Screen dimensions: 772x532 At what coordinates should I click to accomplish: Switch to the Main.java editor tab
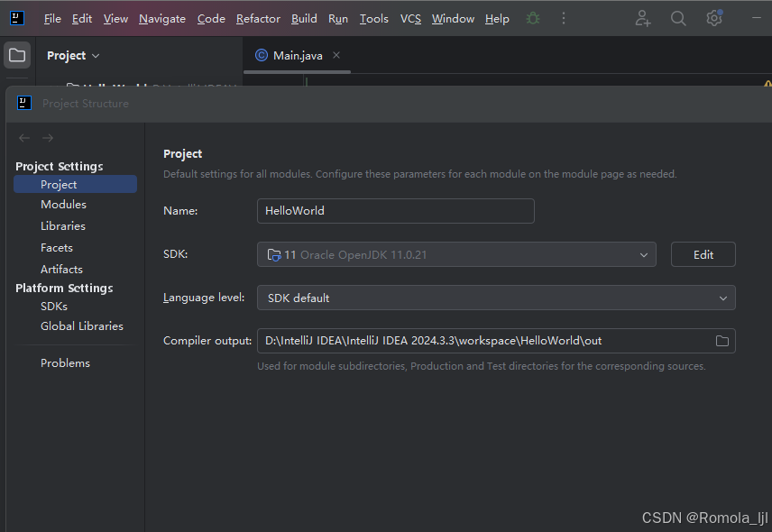[x=297, y=55]
